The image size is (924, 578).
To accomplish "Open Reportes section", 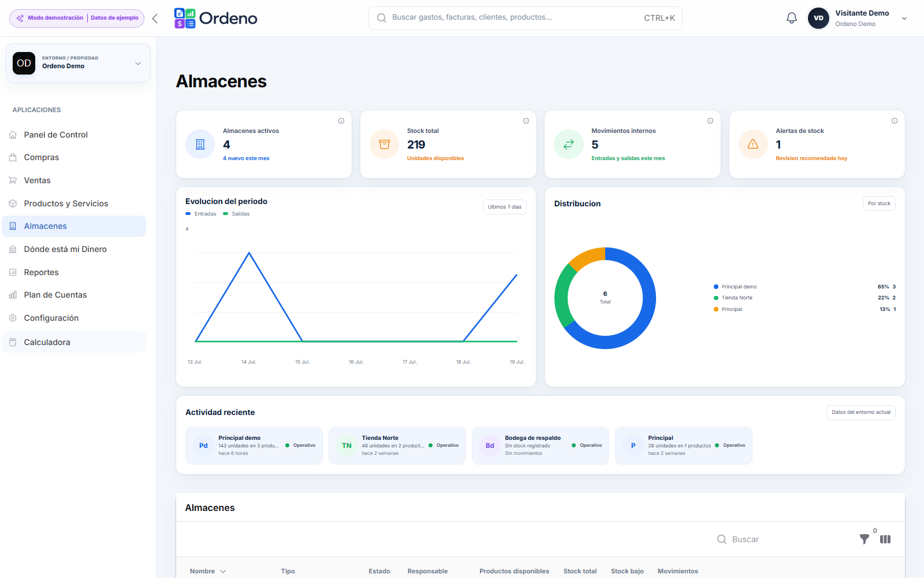I will [x=74, y=272].
